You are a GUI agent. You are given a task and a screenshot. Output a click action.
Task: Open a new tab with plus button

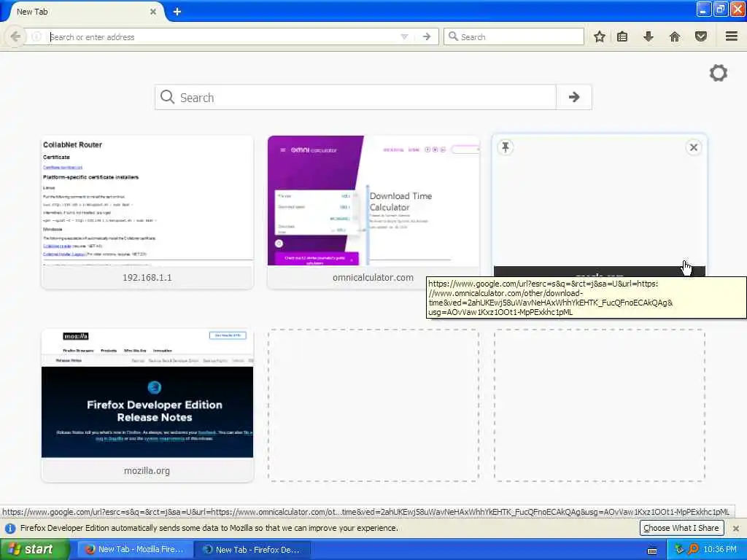[177, 12]
